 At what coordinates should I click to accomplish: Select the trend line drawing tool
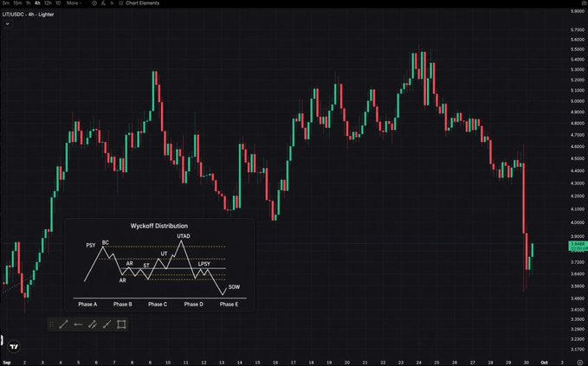coord(63,324)
